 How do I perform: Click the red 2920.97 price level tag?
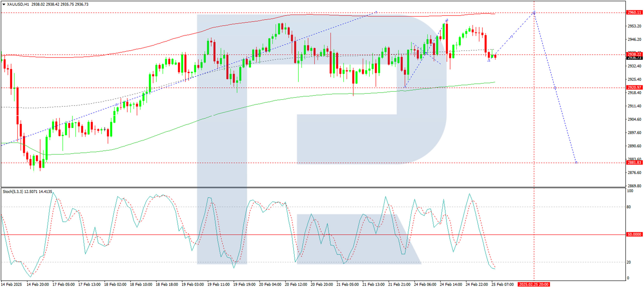pyautogui.click(x=634, y=88)
